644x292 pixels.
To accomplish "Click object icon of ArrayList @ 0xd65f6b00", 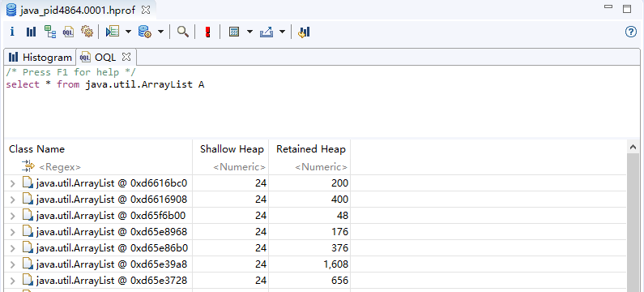I will pyautogui.click(x=28, y=215).
